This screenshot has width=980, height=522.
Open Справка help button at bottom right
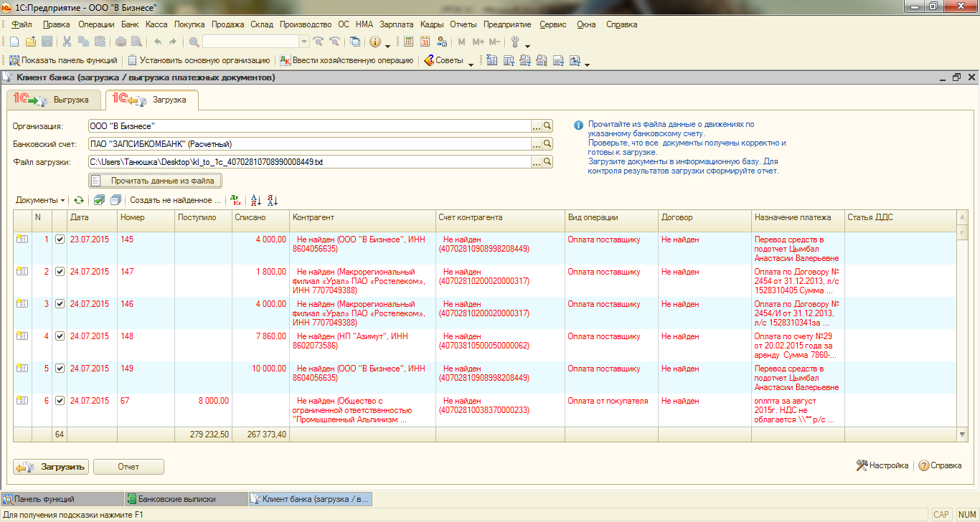(x=940, y=465)
